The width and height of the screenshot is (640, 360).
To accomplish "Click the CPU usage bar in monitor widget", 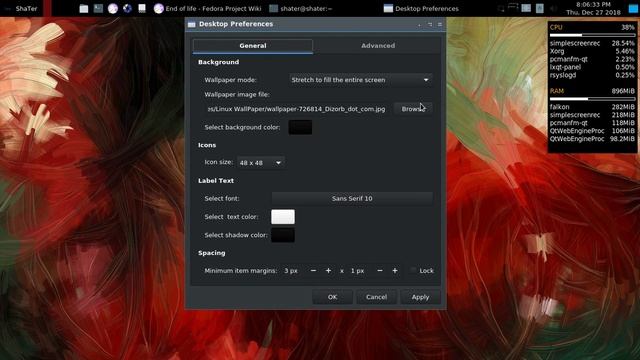I will (592, 35).
